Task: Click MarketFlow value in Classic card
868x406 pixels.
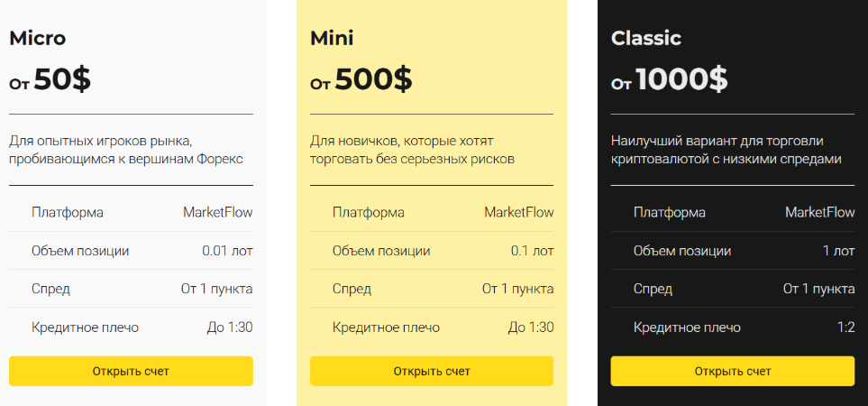Action: point(819,213)
